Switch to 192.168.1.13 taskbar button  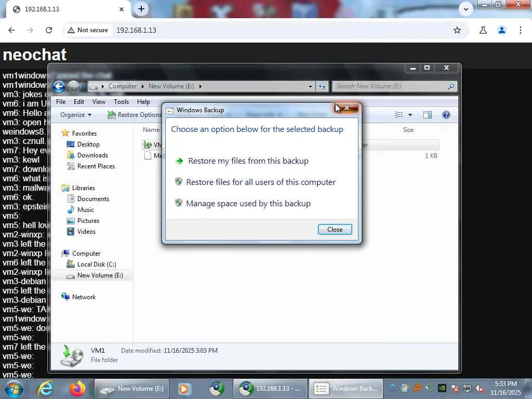[x=270, y=389]
